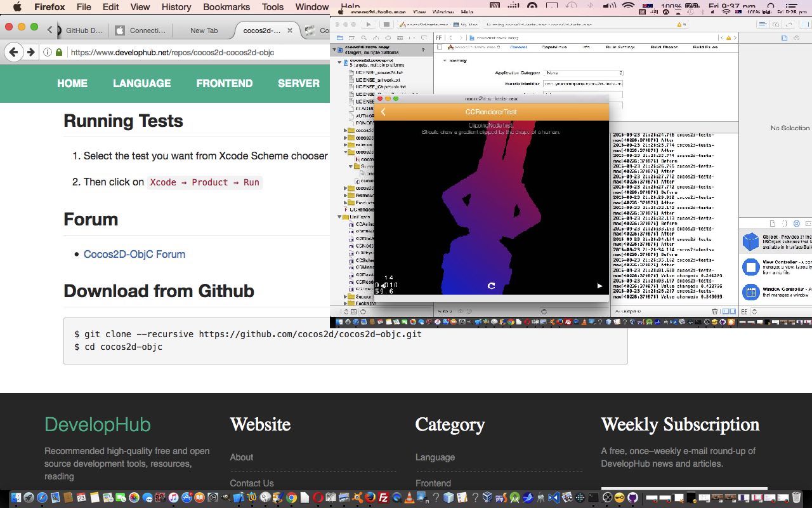Open the FRONTEND navigation item
The width and height of the screenshot is (812, 508).
pyautogui.click(x=225, y=83)
